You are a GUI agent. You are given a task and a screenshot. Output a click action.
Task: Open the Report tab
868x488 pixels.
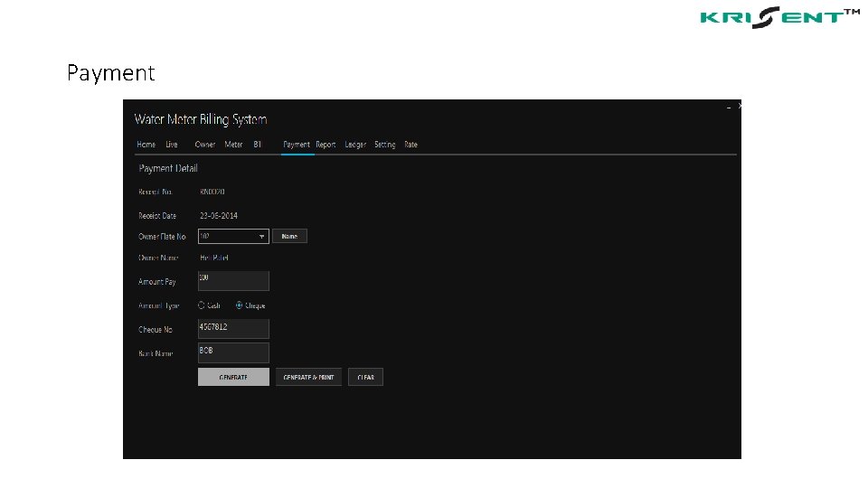(x=325, y=145)
